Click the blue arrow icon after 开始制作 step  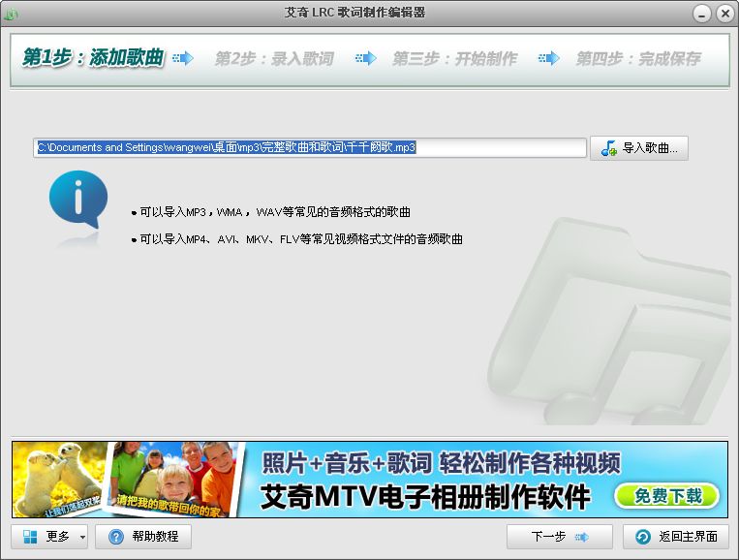(x=548, y=58)
